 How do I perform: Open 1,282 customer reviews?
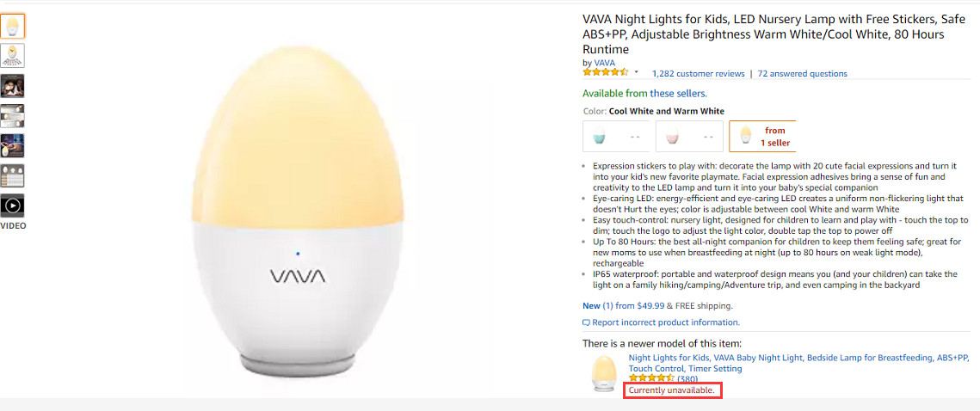point(698,74)
